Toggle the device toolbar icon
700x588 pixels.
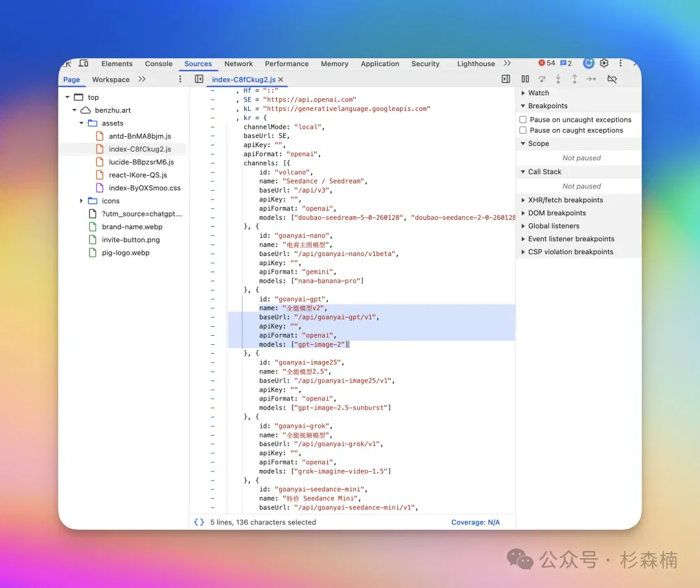click(x=84, y=64)
